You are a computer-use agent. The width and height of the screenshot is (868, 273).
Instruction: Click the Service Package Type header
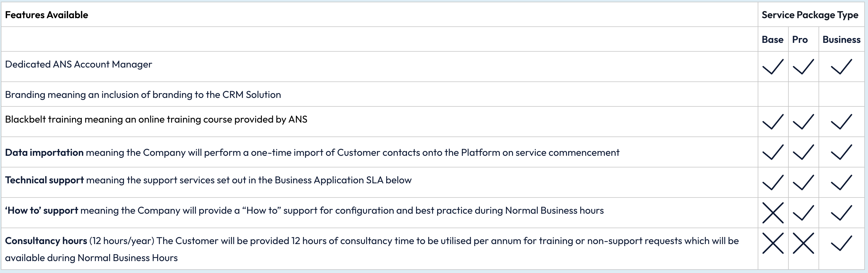810,15
